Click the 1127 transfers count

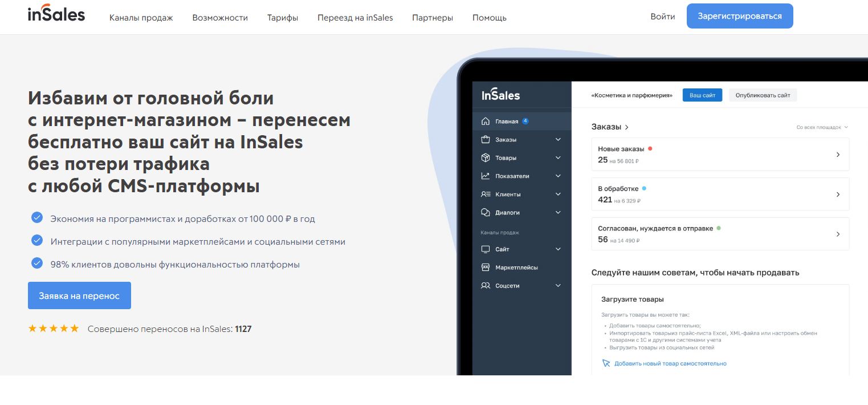243,329
